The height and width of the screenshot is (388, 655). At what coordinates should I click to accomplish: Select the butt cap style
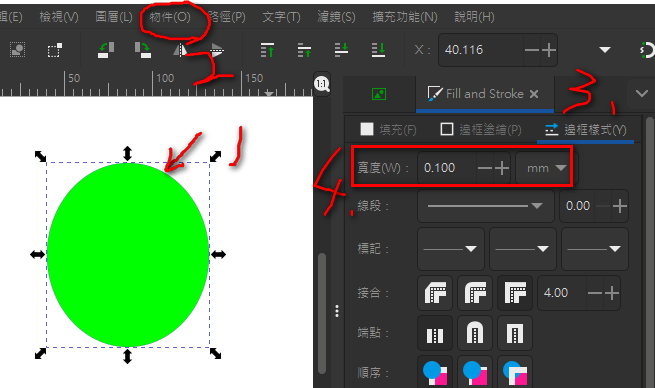click(x=435, y=333)
